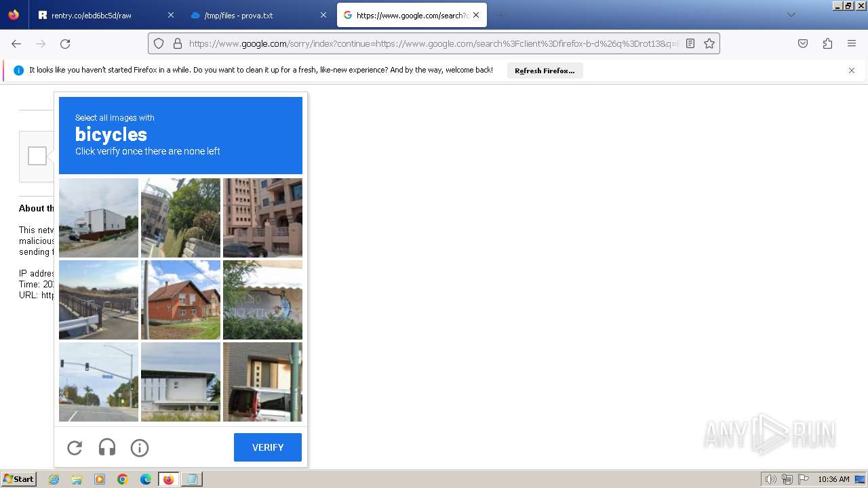Viewport: 868px width, 488px height.
Task: Select the parked red car tile
Action: coord(262,382)
